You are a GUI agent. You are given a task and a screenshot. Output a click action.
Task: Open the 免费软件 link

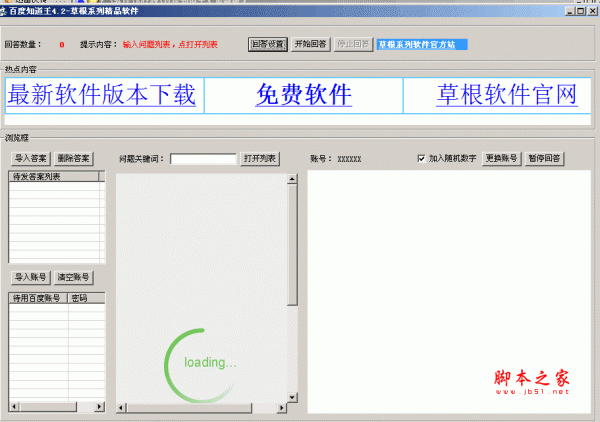coord(304,95)
